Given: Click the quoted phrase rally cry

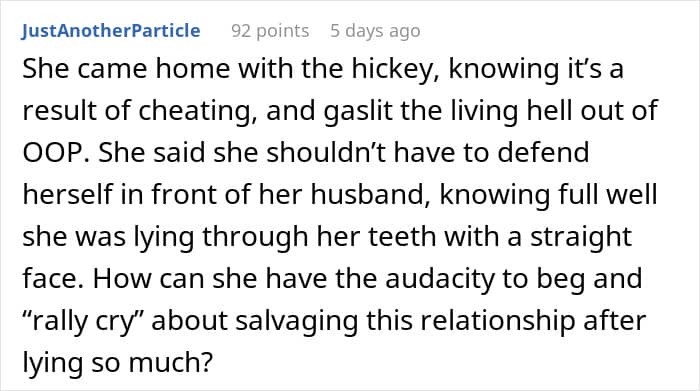Looking at the screenshot, I should (x=83, y=322).
